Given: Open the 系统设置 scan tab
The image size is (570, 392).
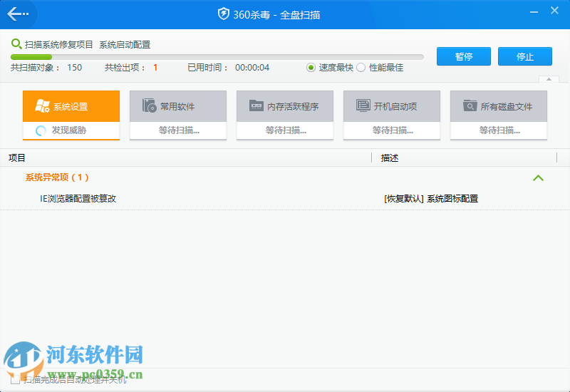Looking at the screenshot, I should click(71, 106).
